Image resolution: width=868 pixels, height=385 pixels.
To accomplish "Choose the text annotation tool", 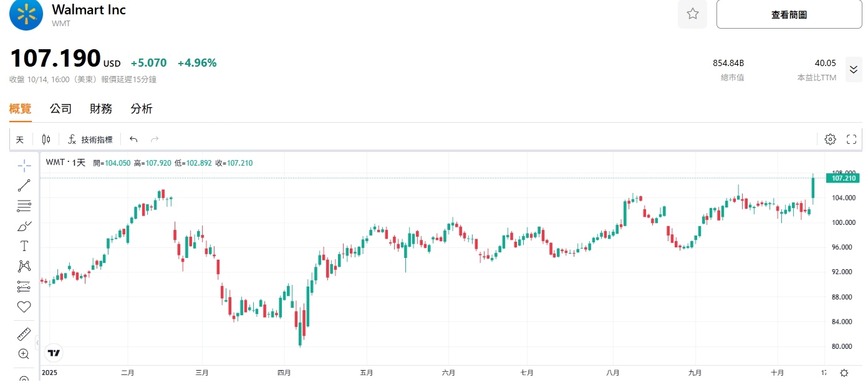I will (24, 245).
